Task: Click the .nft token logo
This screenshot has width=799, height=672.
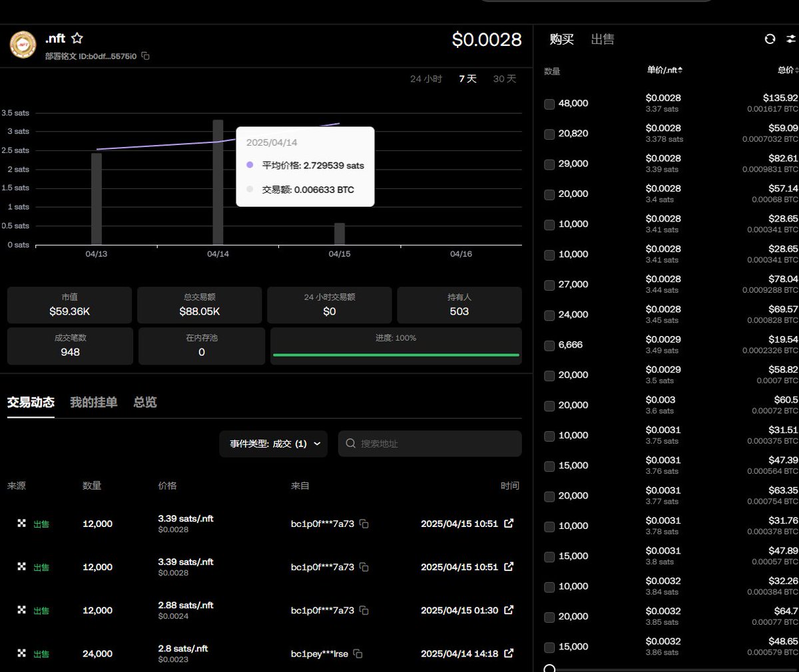Action: (x=23, y=45)
